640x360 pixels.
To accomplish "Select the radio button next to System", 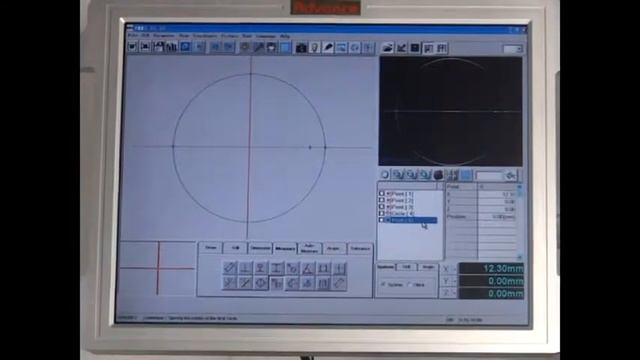I will point(409,284).
